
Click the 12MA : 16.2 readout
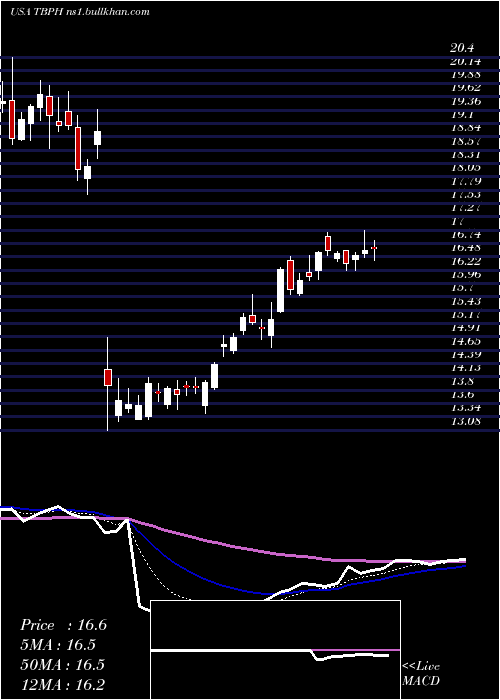pyautogui.click(x=62, y=684)
